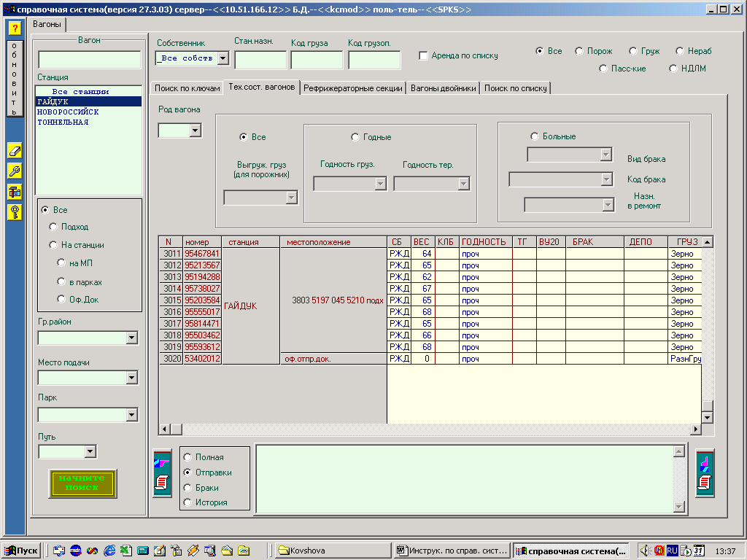Switch to Рефрижераторные секции tab
747x560 pixels.
(x=353, y=88)
